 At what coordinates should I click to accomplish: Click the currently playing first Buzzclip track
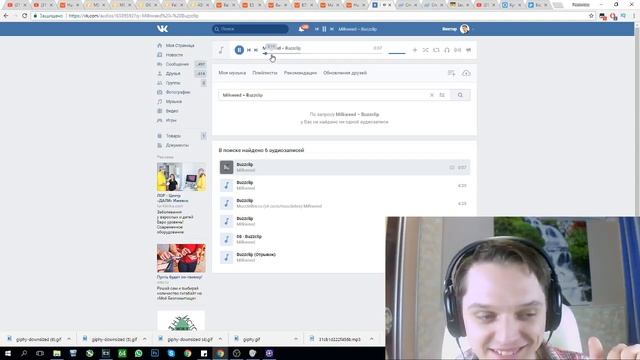pos(344,167)
